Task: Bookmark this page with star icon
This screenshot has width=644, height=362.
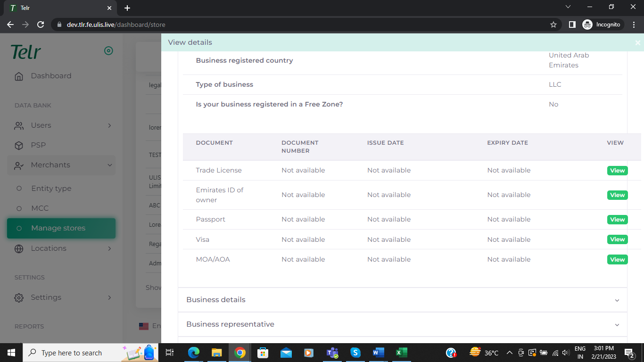Action: tap(553, 25)
